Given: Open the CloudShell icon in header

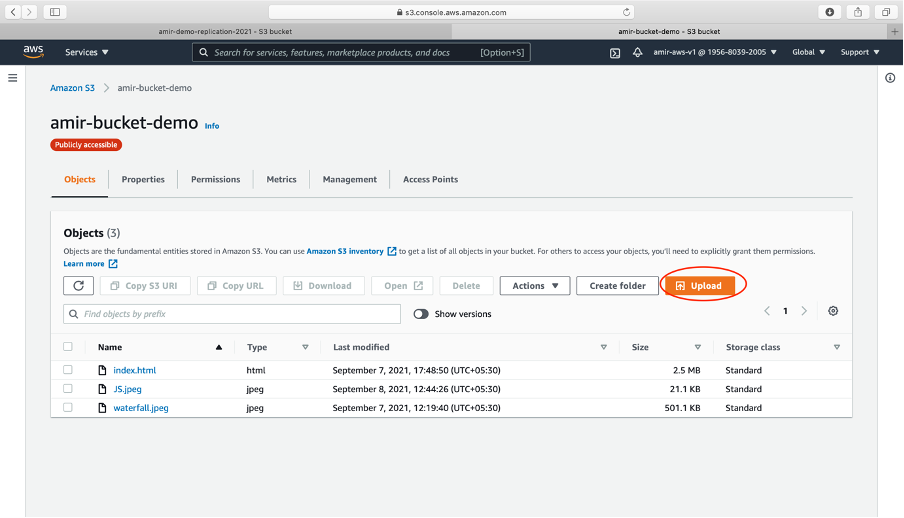Looking at the screenshot, I should pos(615,53).
